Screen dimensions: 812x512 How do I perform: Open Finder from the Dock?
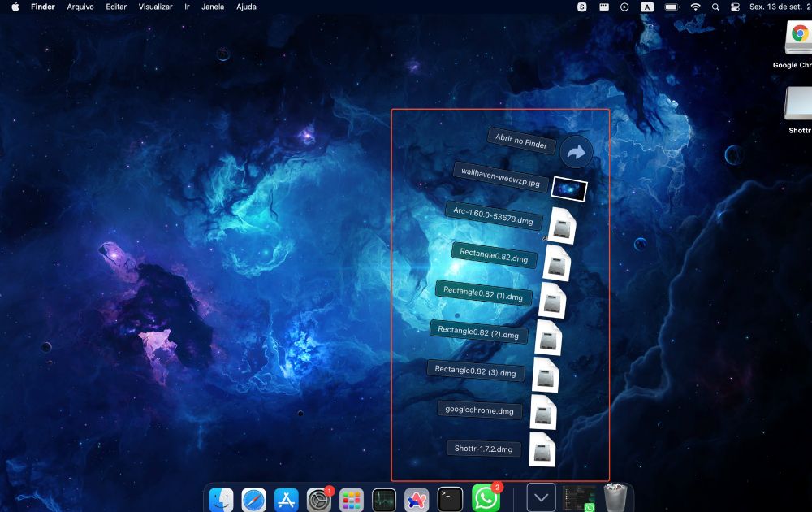click(x=221, y=500)
